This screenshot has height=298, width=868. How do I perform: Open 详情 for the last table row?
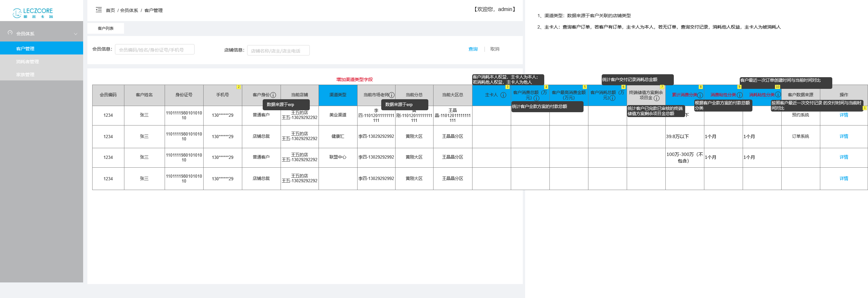coord(843,179)
